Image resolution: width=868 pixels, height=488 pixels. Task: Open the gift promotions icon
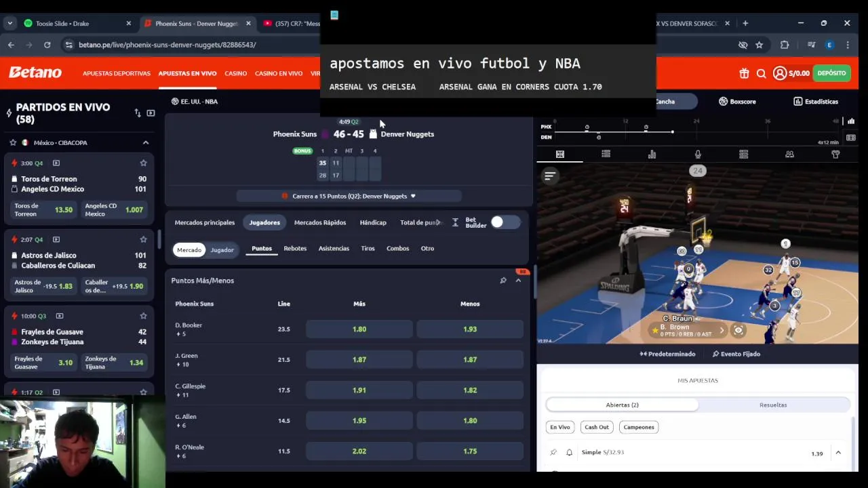[744, 73]
